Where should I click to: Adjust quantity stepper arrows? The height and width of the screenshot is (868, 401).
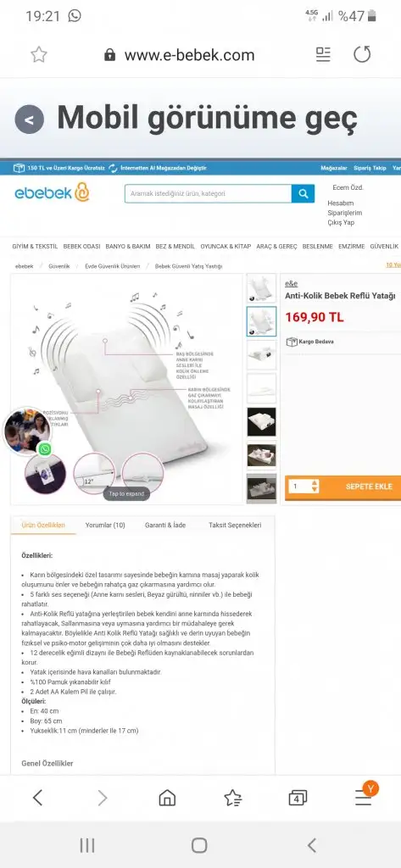pyautogui.click(x=315, y=487)
